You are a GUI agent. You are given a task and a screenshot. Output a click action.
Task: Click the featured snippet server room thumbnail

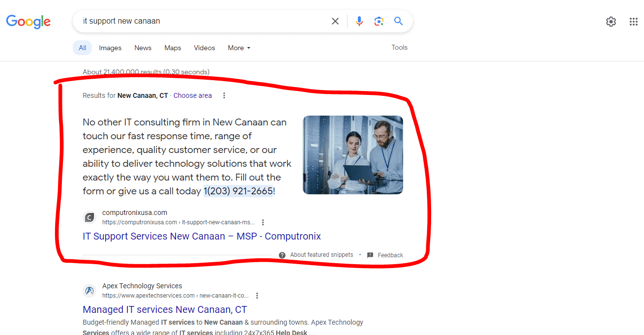coord(352,155)
